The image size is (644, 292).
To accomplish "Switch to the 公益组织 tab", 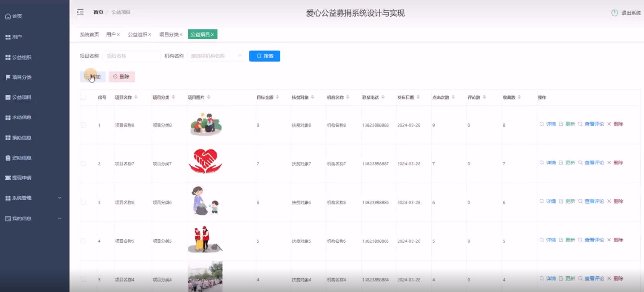I will click(137, 34).
